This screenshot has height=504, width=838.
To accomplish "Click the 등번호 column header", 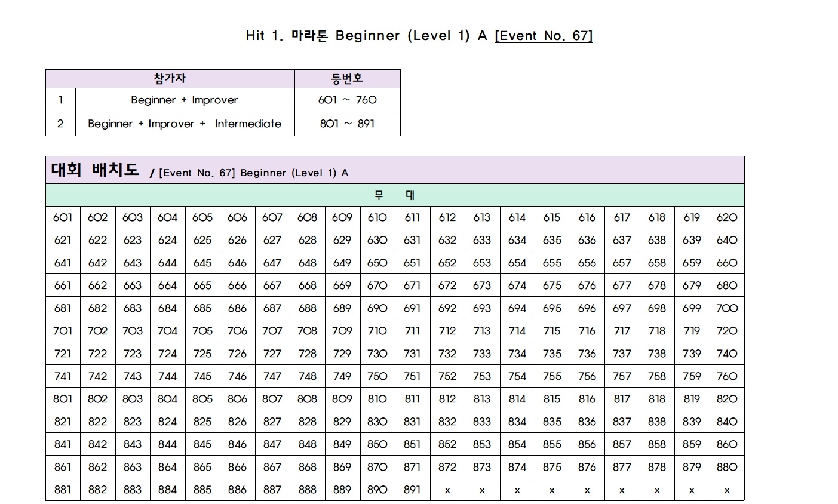I will pyautogui.click(x=347, y=79).
